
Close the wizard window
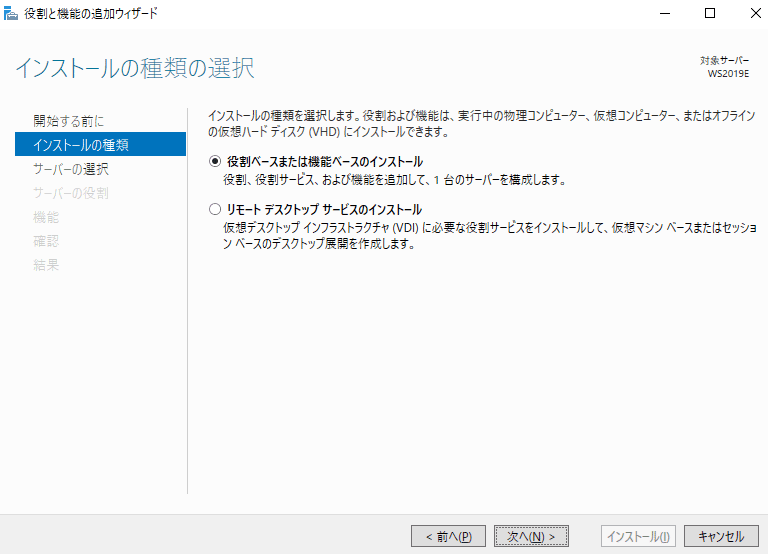tap(755, 14)
